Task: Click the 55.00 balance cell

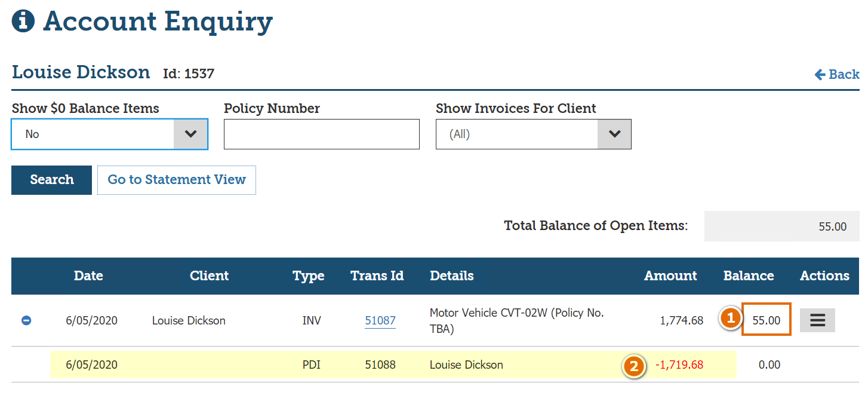Action: (x=767, y=320)
